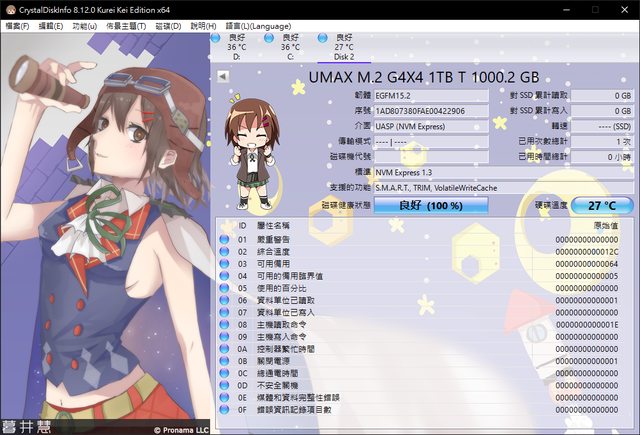
Task: Open the 功能(u) menu
Action: pos(85,25)
